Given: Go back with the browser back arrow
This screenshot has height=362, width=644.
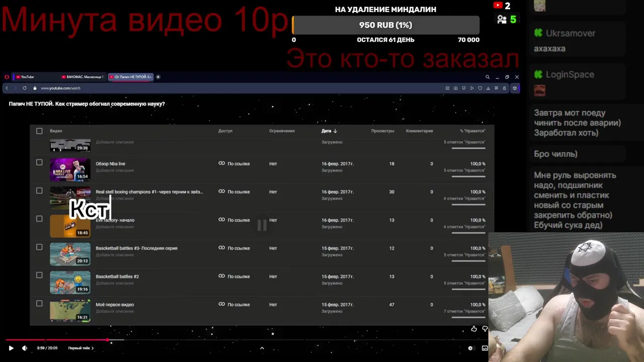Looking at the screenshot, I should [7, 88].
